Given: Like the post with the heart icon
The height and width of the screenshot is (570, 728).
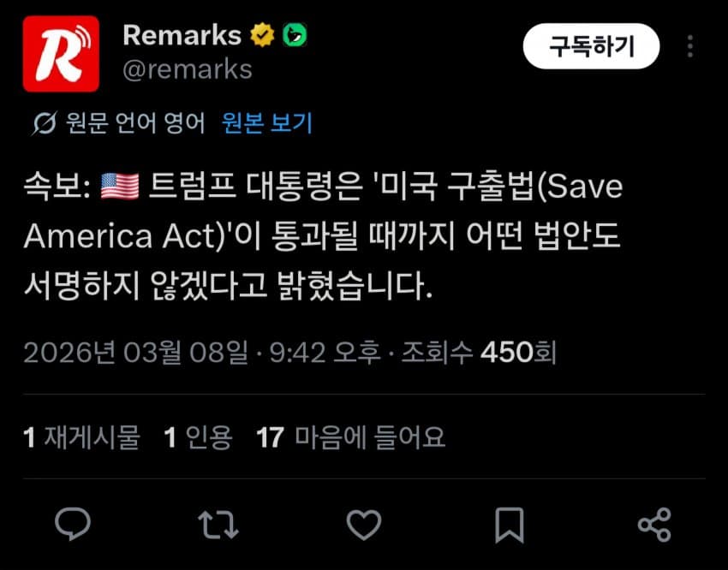Looking at the screenshot, I should pyautogui.click(x=364, y=525).
